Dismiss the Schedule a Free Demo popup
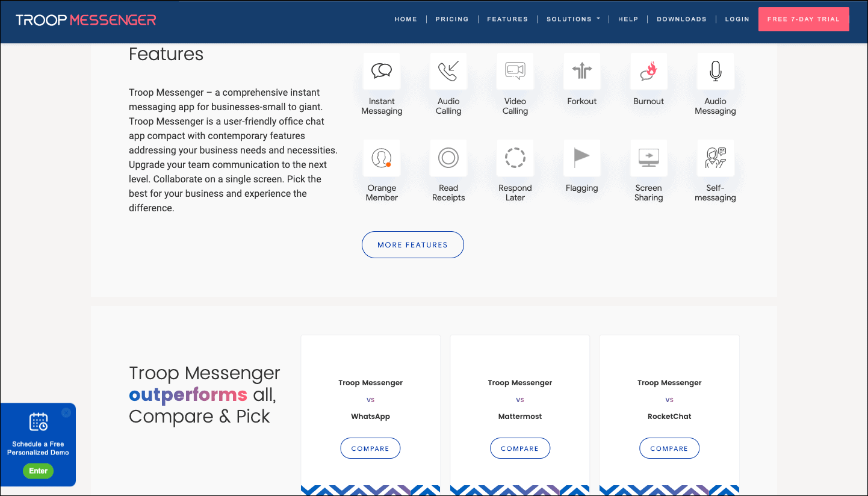This screenshot has height=496, width=868. tap(66, 412)
